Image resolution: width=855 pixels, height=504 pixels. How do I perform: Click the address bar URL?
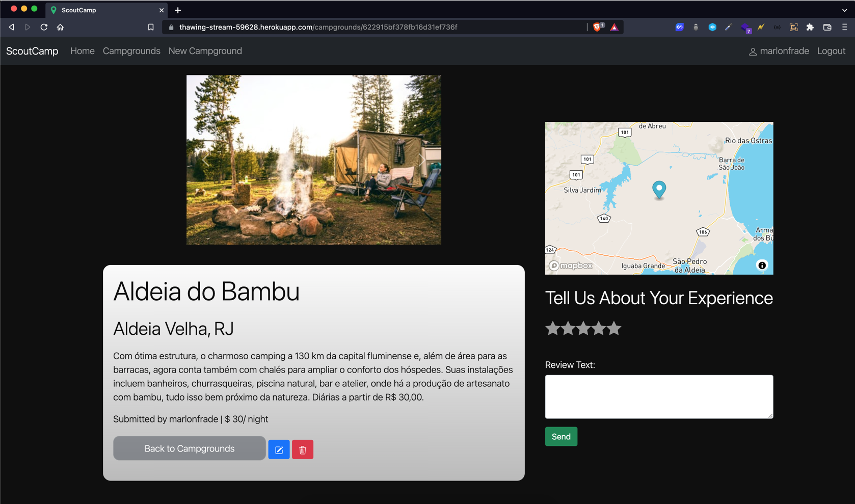[318, 27]
